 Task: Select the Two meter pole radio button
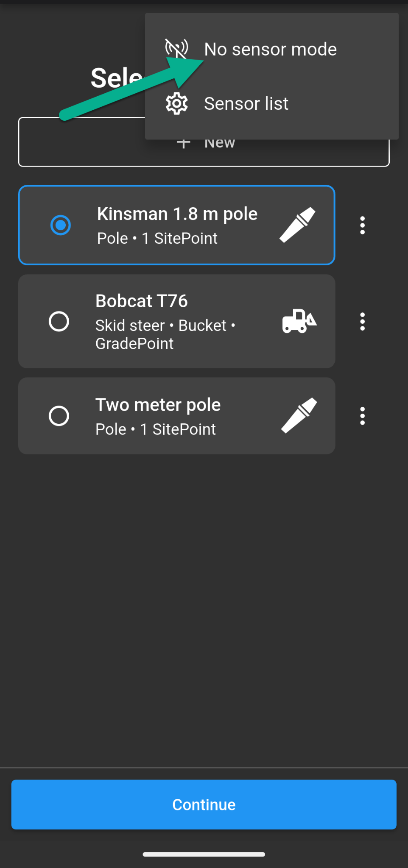(x=59, y=416)
